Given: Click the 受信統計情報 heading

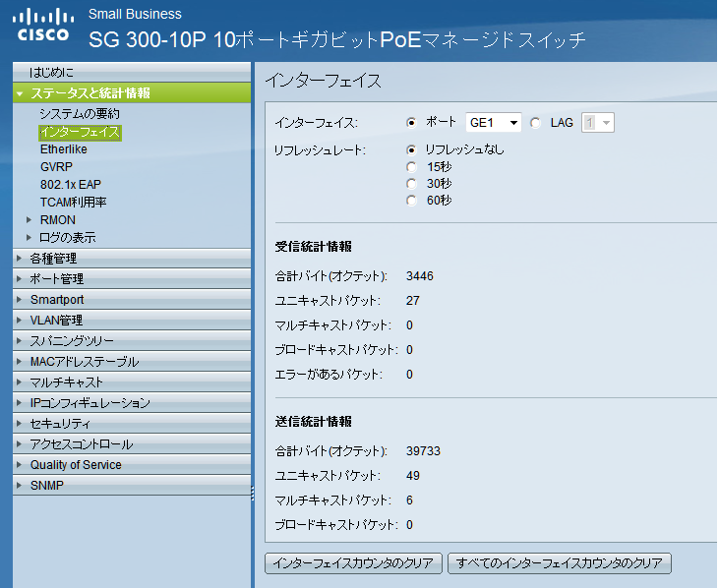Looking at the screenshot, I should pyautogui.click(x=313, y=247).
